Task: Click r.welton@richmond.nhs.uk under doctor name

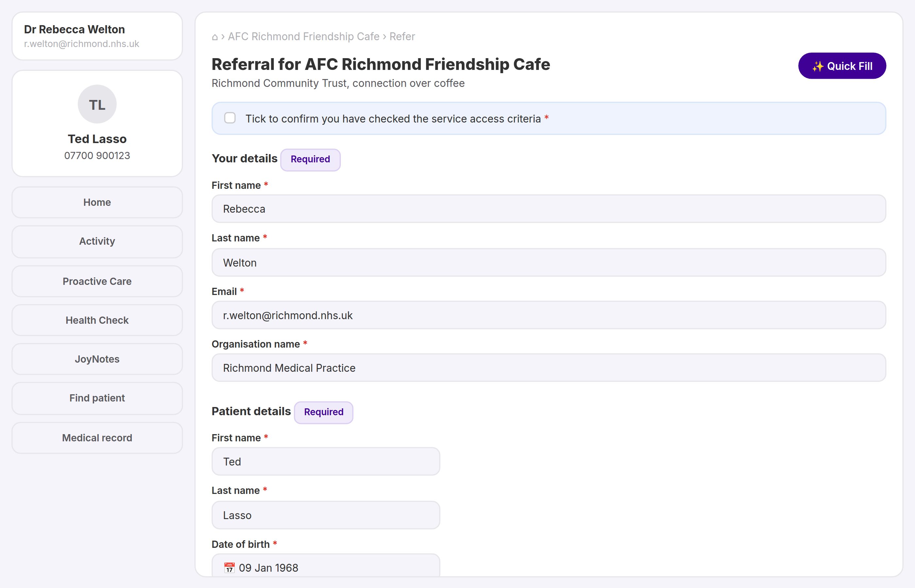Action: pyautogui.click(x=81, y=44)
